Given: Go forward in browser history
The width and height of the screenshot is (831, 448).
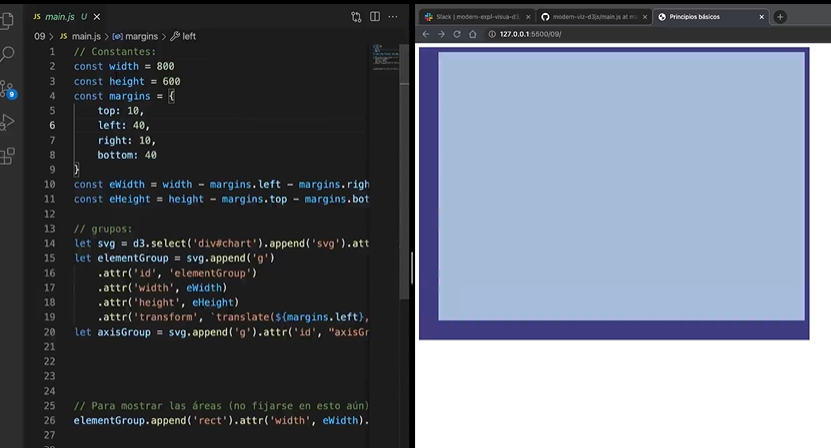Looking at the screenshot, I should coord(441,34).
